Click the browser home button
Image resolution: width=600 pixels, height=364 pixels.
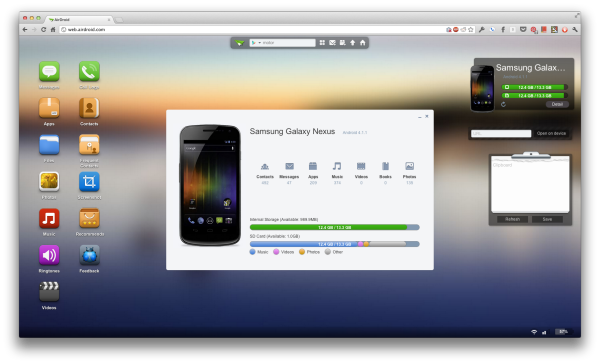(53, 29)
